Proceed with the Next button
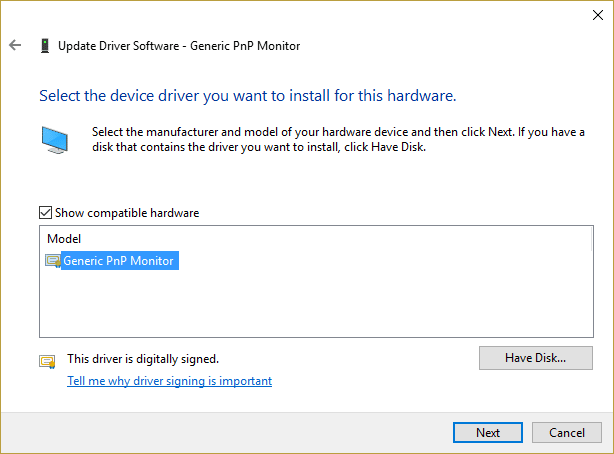 click(488, 433)
